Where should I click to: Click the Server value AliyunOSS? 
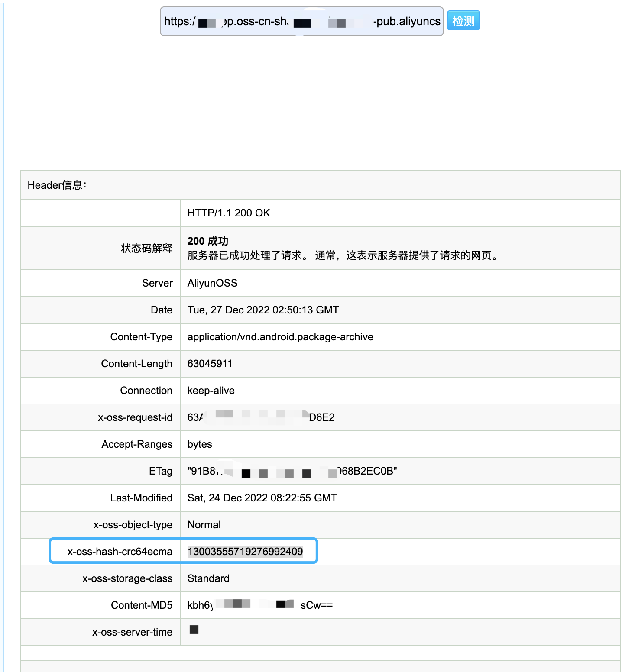click(x=212, y=283)
